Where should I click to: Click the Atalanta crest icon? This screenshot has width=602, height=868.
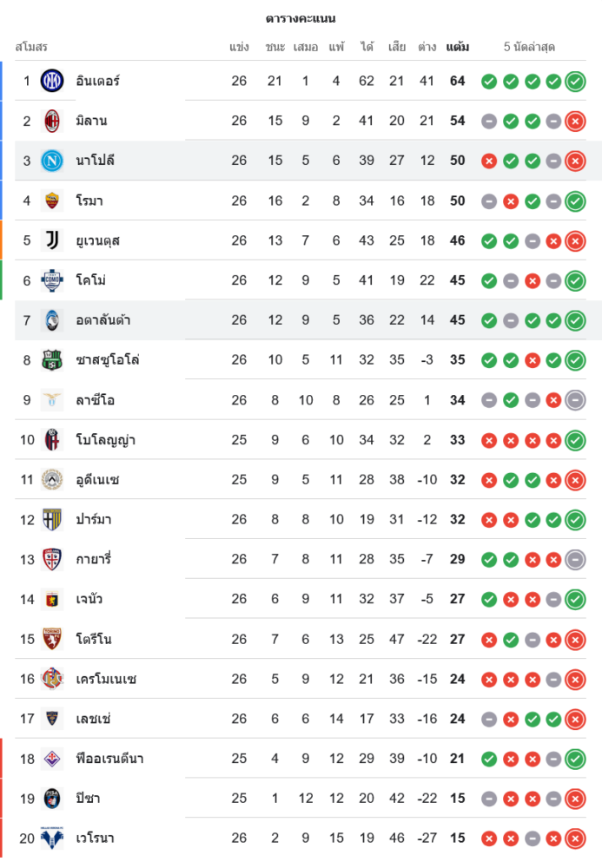(x=52, y=320)
